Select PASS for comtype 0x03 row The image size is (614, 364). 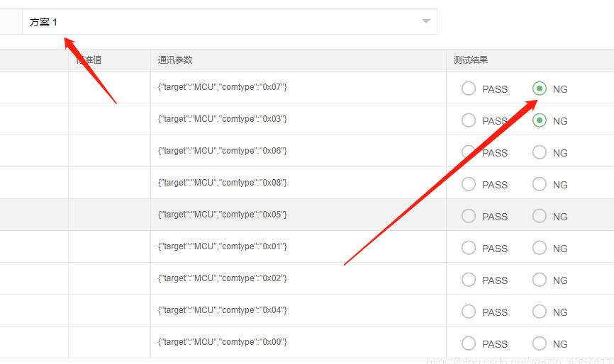[x=469, y=120]
